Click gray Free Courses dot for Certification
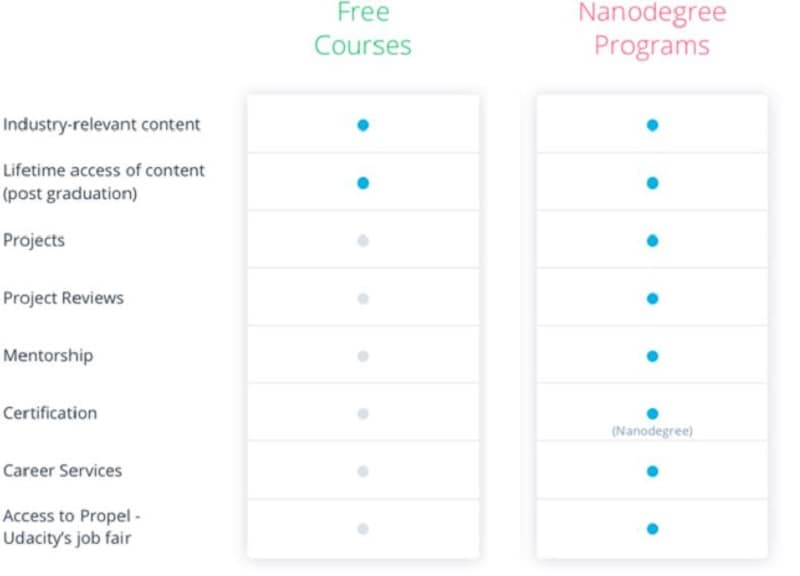The width and height of the screenshot is (800, 576). (363, 413)
